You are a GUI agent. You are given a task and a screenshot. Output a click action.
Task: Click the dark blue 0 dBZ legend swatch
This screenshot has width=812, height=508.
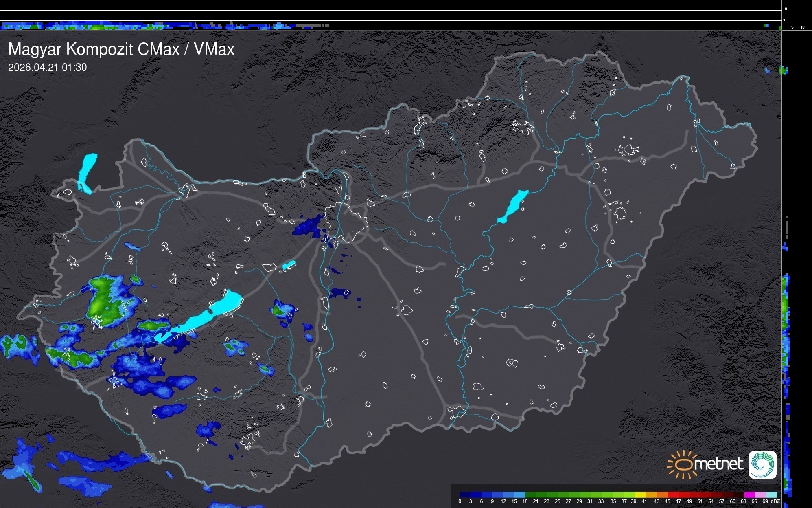[x=465, y=495]
